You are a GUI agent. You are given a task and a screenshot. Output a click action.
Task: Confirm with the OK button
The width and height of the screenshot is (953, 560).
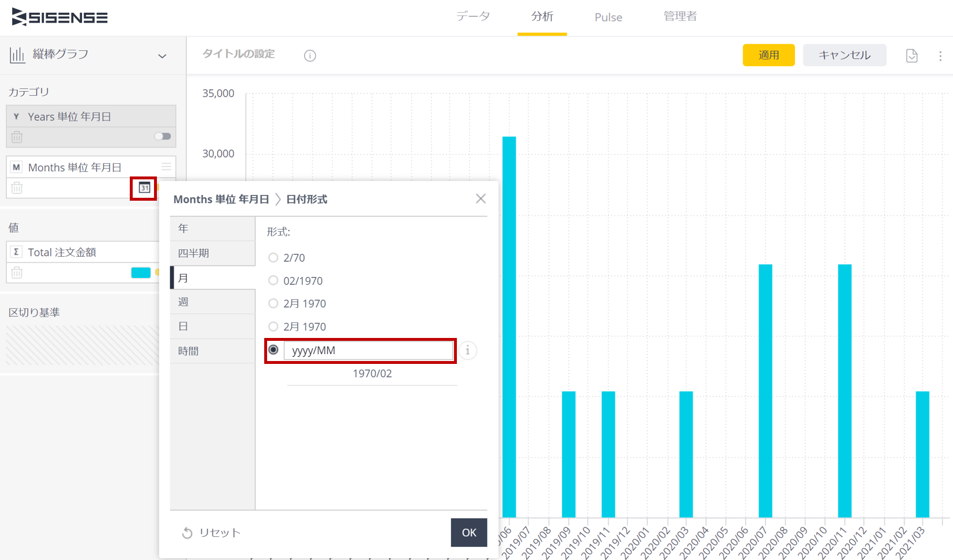pos(469,532)
